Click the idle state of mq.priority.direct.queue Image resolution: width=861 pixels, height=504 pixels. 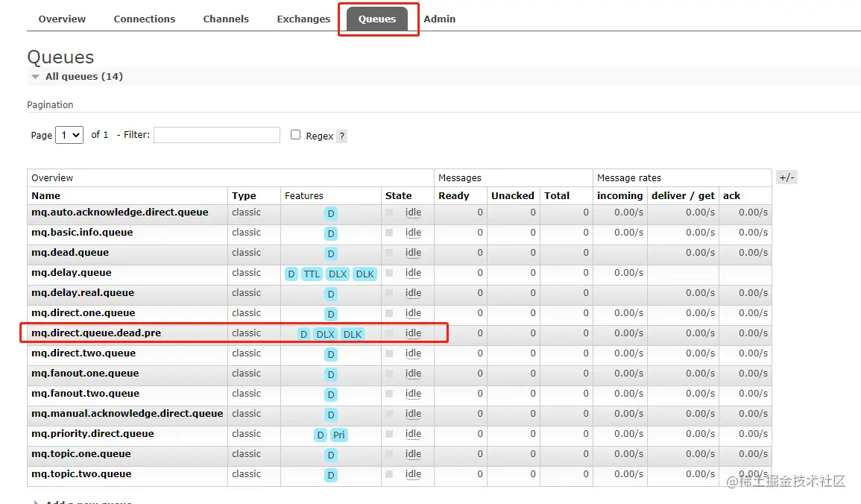click(x=413, y=434)
